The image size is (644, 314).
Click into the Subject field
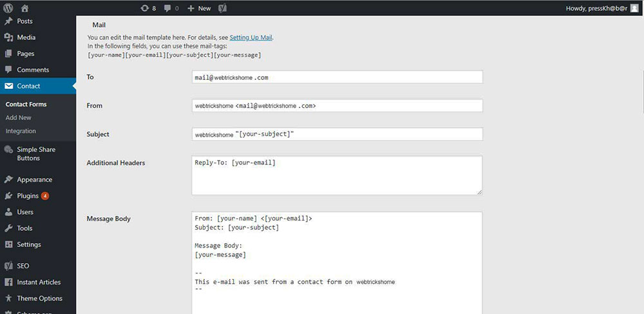pos(337,134)
